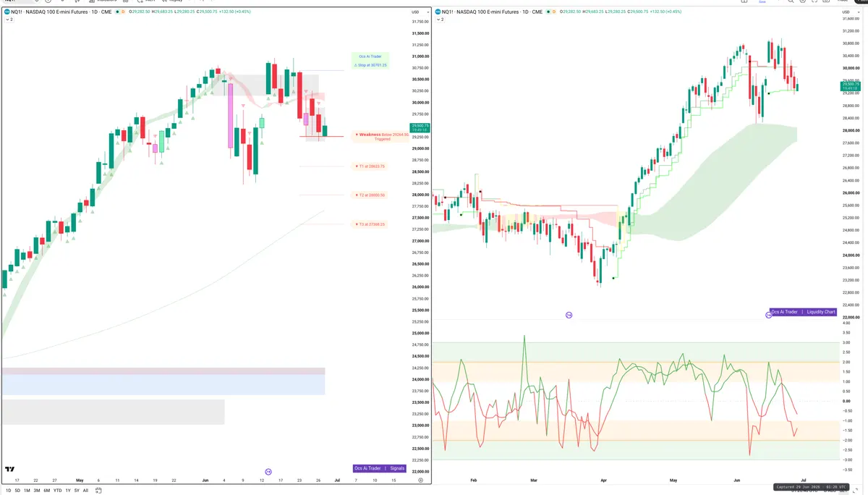This screenshot has width=868, height=495.
Task: Select the 1M time range
Action: click(x=27, y=491)
